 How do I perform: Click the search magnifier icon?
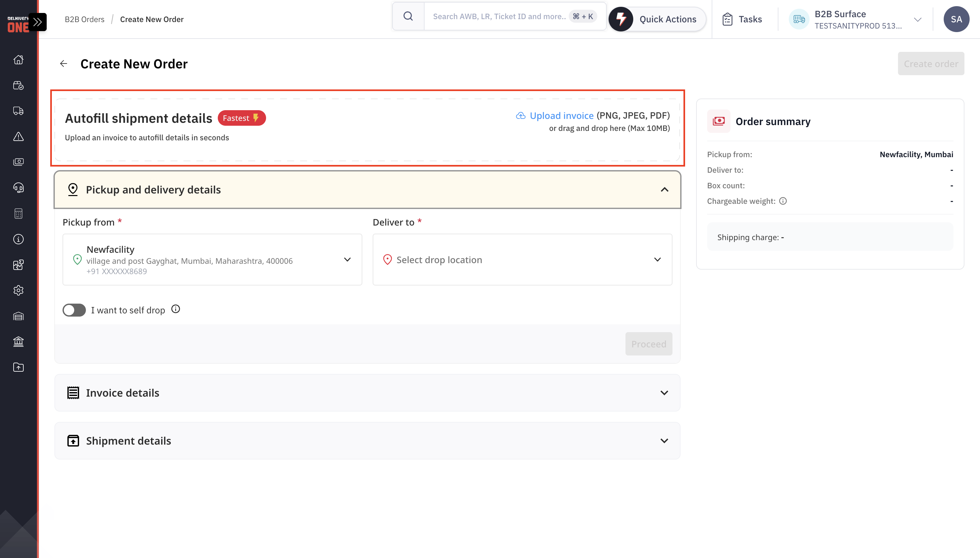[408, 16]
